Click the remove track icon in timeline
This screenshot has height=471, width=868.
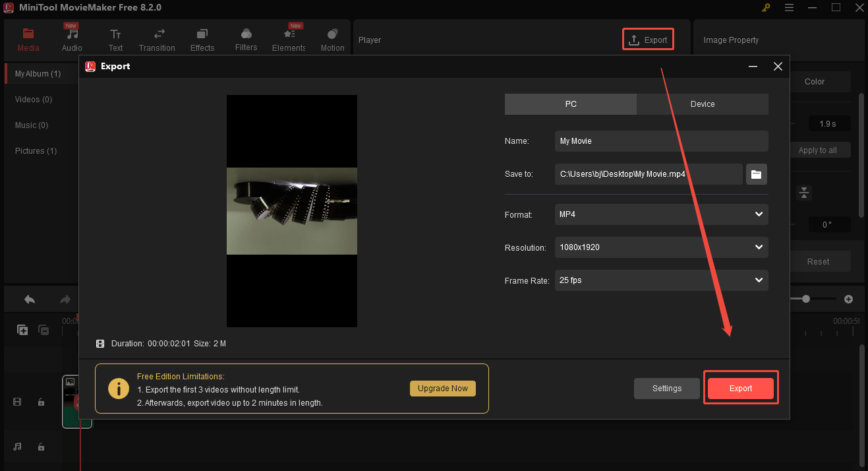43,330
